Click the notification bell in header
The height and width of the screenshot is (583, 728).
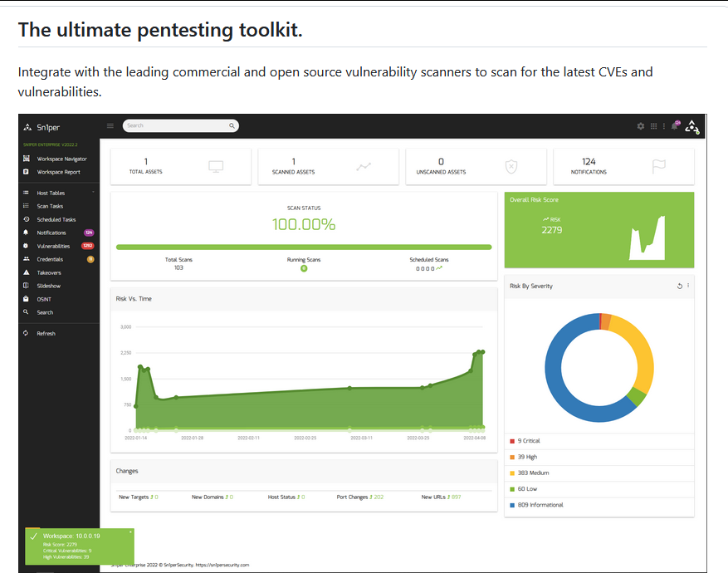pyautogui.click(x=675, y=126)
